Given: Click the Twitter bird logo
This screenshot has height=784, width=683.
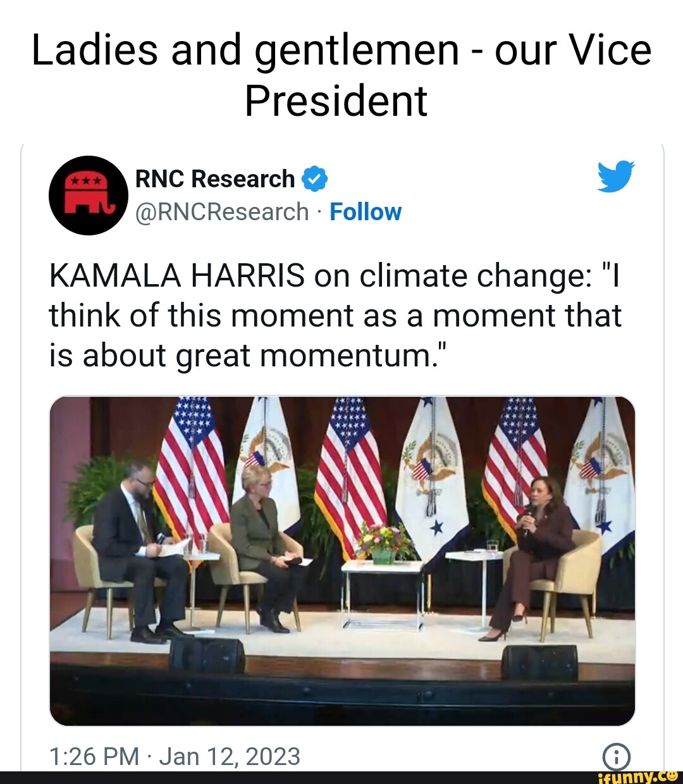Looking at the screenshot, I should pyautogui.click(x=615, y=177).
